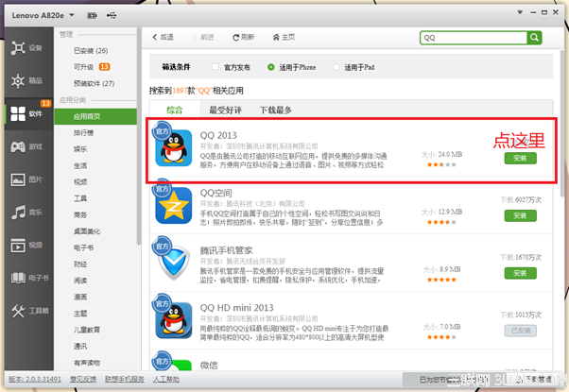Toggle the 官方发布 checkbox
Viewport: 569px width, 392px height.
click(216, 67)
